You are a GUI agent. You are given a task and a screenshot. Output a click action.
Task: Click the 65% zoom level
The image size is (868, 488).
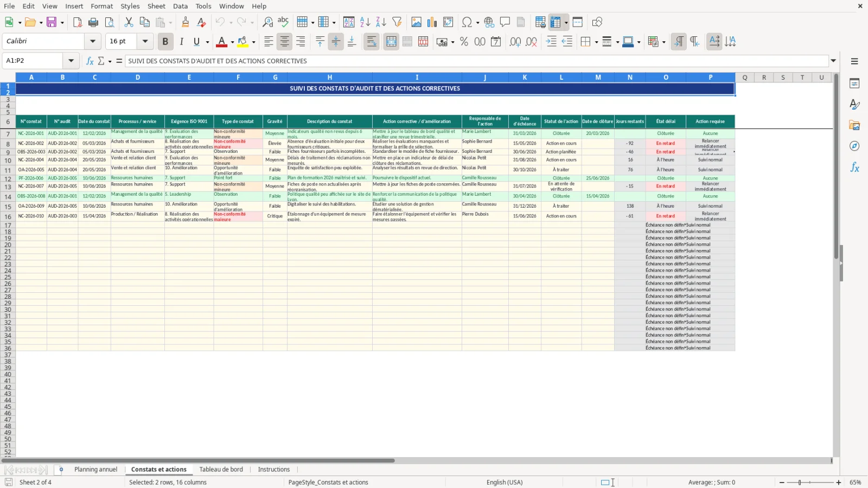pos(856,483)
